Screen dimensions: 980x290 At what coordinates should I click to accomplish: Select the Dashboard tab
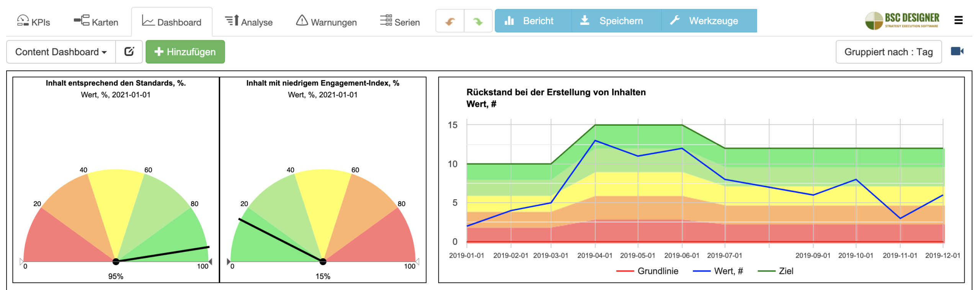tap(171, 22)
